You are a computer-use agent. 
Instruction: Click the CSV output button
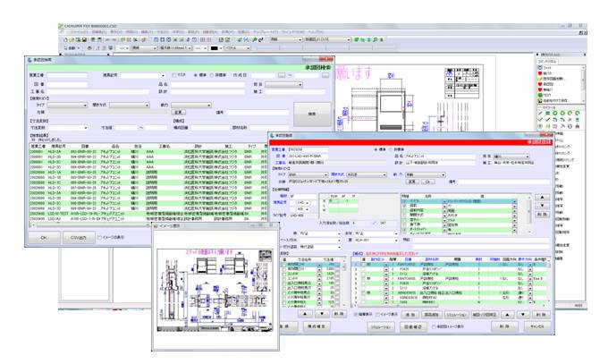pyautogui.click(x=79, y=238)
